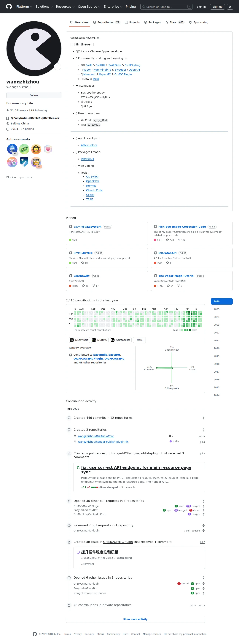This screenshot has height=644, width=239.
Task: Click the Sign up button
Action: point(218,7)
